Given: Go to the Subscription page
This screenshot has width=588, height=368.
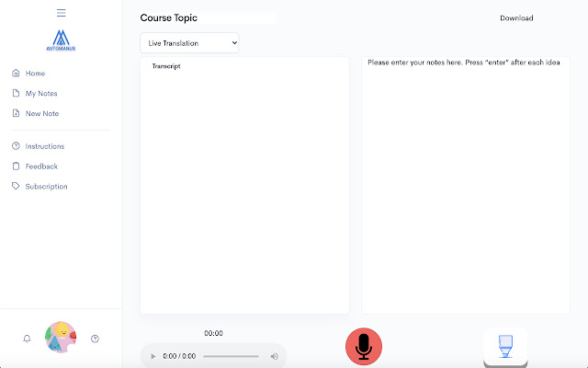Looking at the screenshot, I should (46, 186).
